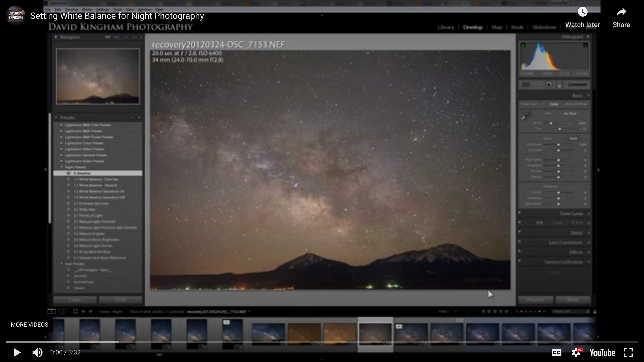Collapse the Histogram panel
This screenshot has height=362, width=644.
[x=588, y=37]
